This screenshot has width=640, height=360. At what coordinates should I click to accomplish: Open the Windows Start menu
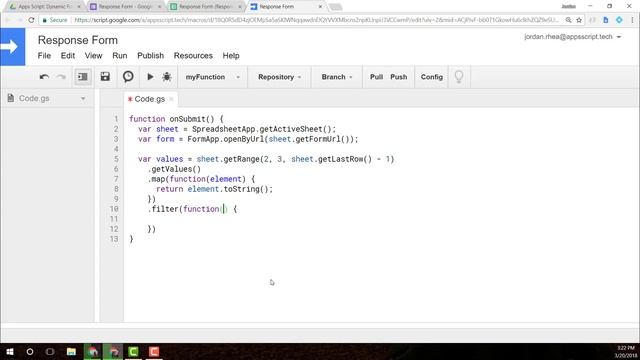[x=10, y=351]
